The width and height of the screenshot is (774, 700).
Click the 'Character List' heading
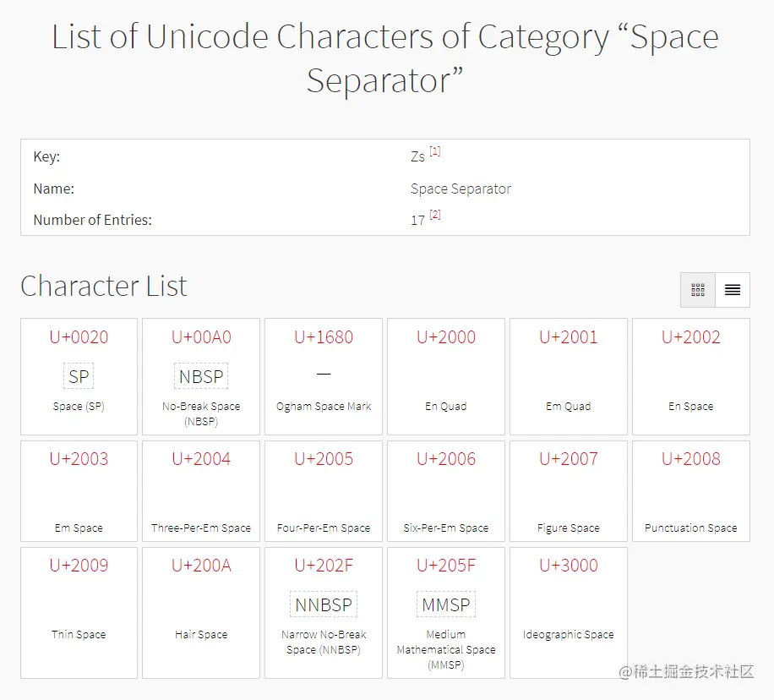pos(104,286)
